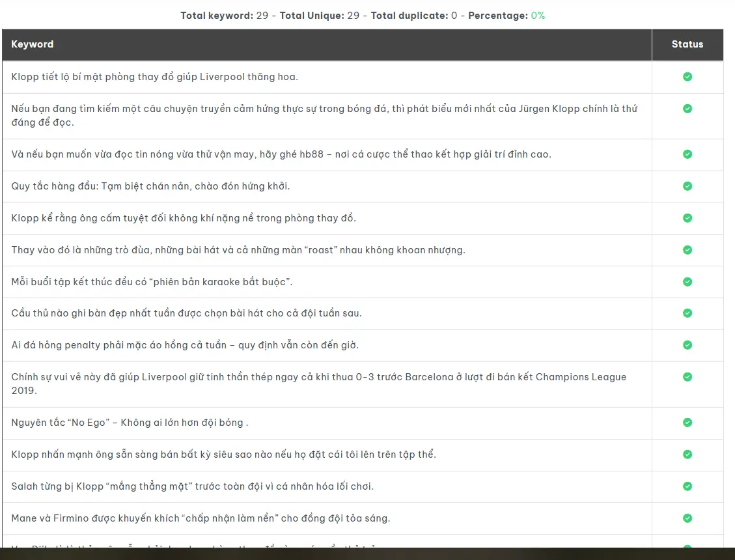Click status icon for Salah row

point(687,486)
